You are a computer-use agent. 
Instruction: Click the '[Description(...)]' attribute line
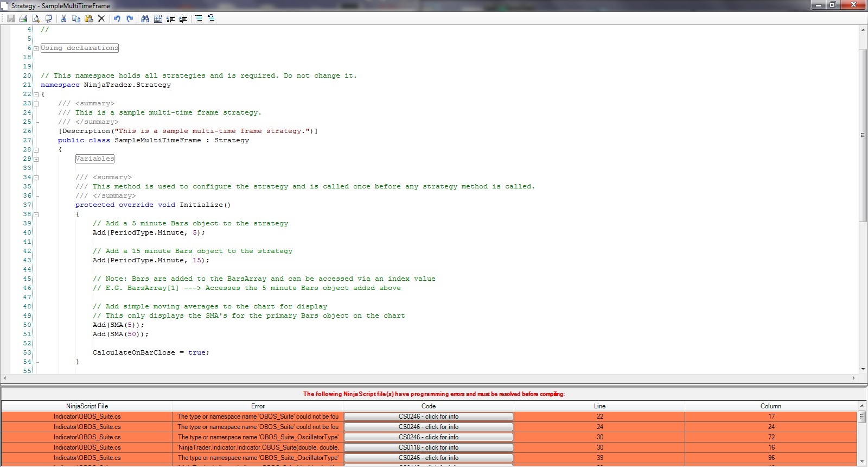188,131
